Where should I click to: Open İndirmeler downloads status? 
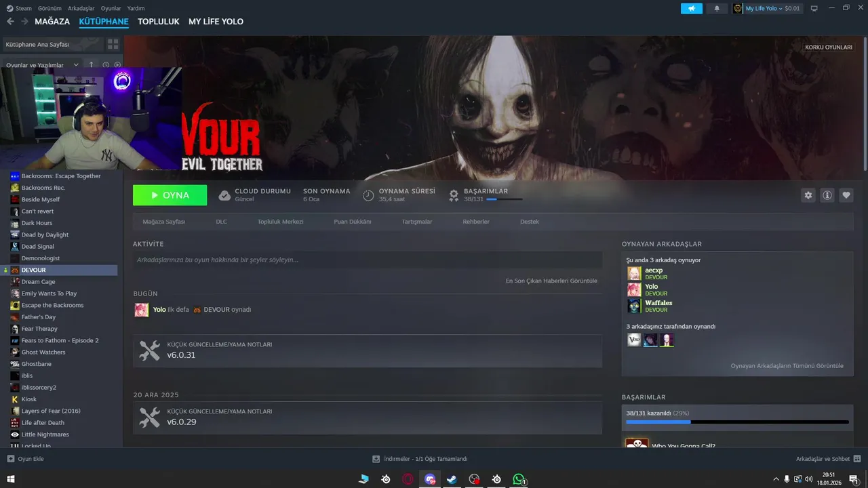420,459
